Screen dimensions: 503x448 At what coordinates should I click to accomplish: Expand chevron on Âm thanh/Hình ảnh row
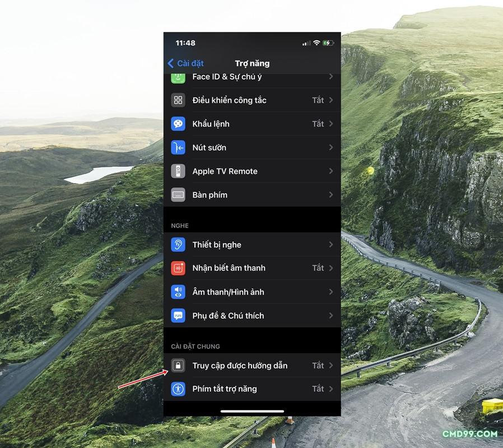(x=331, y=292)
